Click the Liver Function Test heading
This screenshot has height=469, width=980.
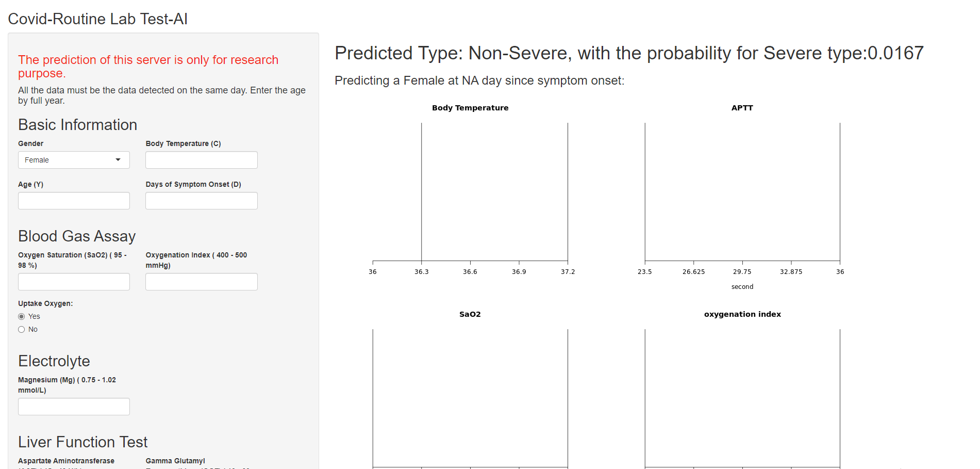(x=82, y=442)
